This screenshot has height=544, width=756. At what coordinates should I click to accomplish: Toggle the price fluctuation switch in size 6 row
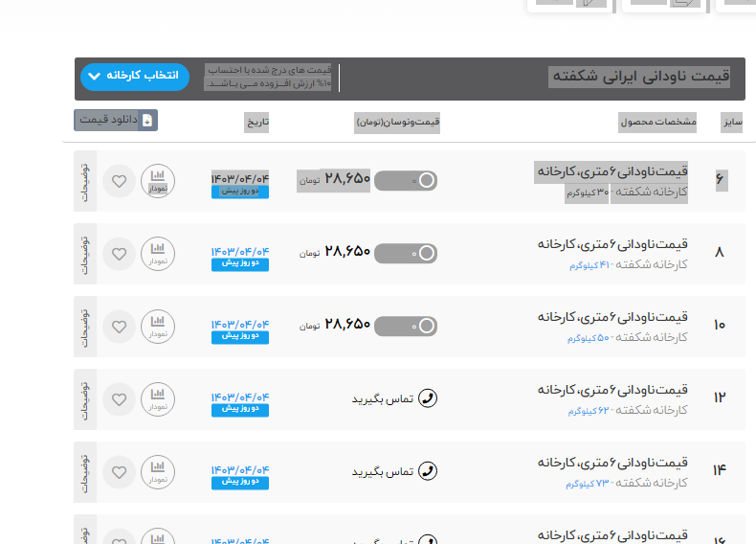click(x=406, y=180)
